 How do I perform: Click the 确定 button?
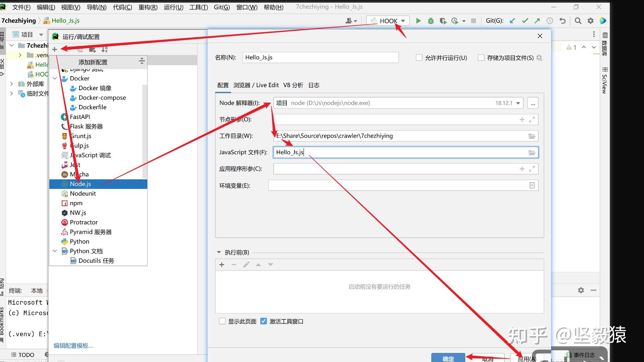tap(448, 358)
